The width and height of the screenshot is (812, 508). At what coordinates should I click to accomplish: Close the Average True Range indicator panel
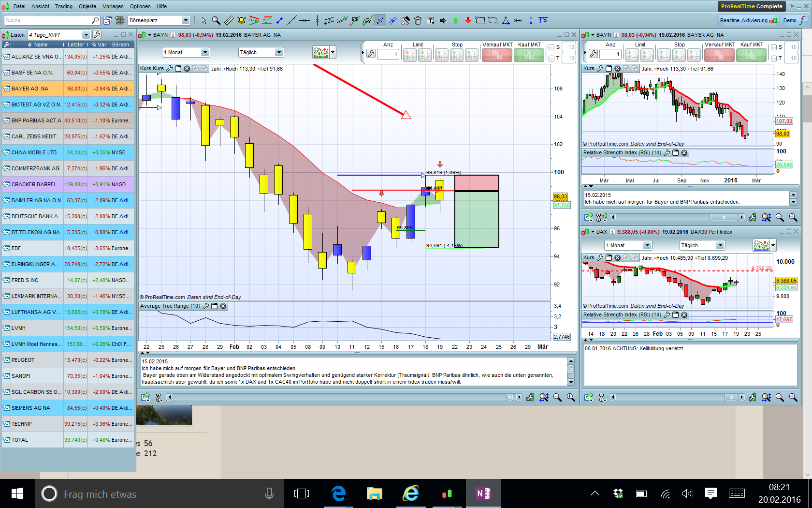(x=223, y=306)
